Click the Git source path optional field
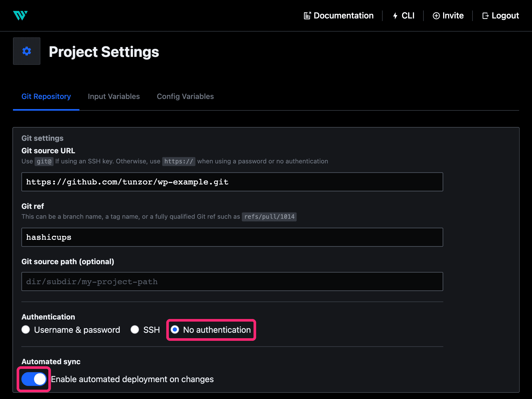 click(233, 282)
